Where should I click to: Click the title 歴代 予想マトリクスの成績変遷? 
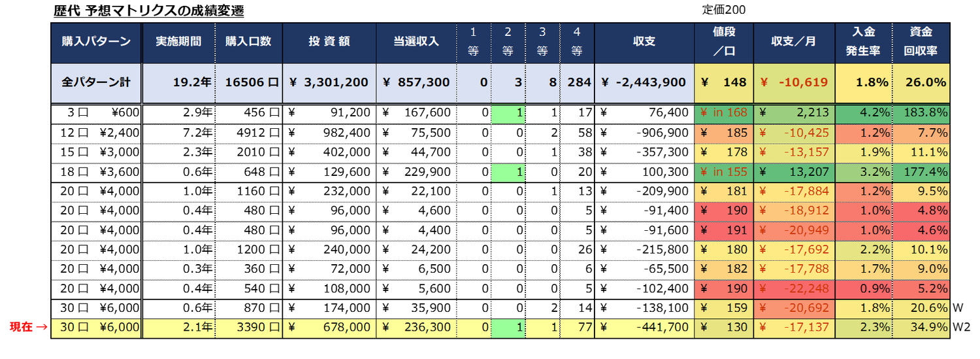[148, 11]
